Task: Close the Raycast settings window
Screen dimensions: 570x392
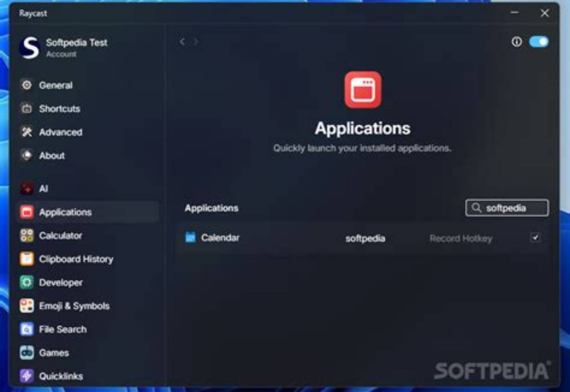Action: click(x=544, y=13)
